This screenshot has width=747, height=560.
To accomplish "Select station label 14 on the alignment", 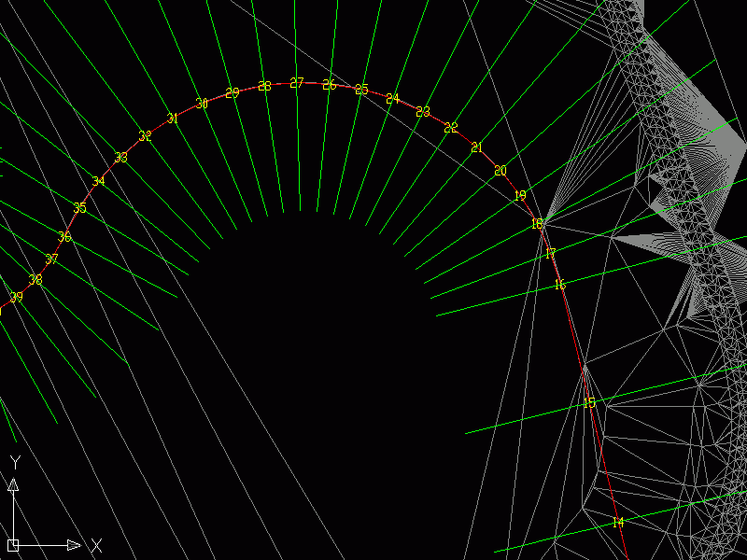I will click(618, 523).
